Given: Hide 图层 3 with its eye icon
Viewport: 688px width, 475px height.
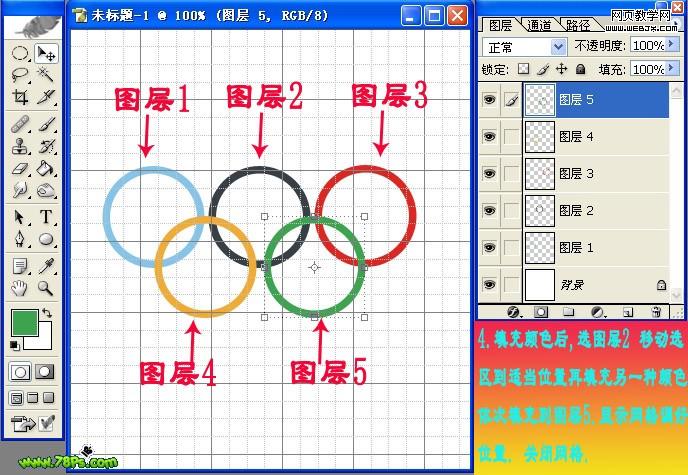Looking at the screenshot, I should pos(489,174).
